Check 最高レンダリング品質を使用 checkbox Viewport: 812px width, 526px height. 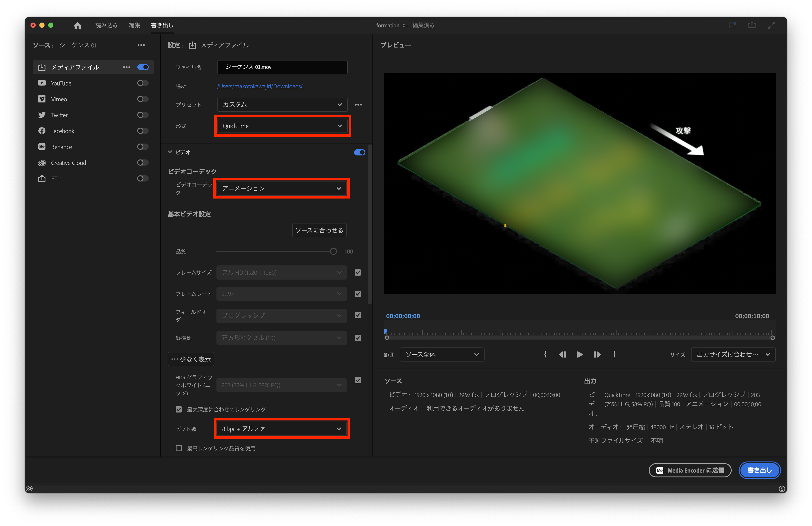(179, 448)
